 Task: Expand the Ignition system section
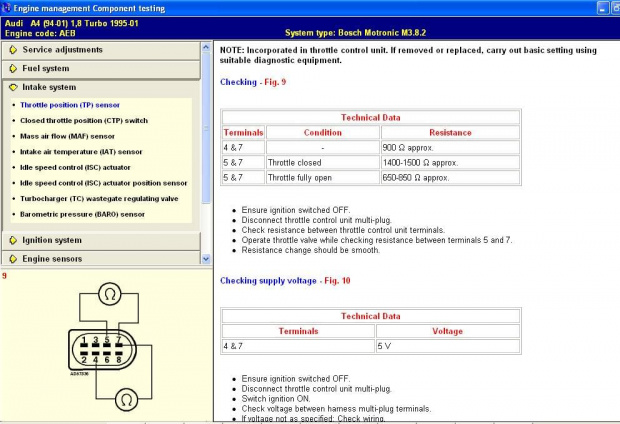point(101,240)
